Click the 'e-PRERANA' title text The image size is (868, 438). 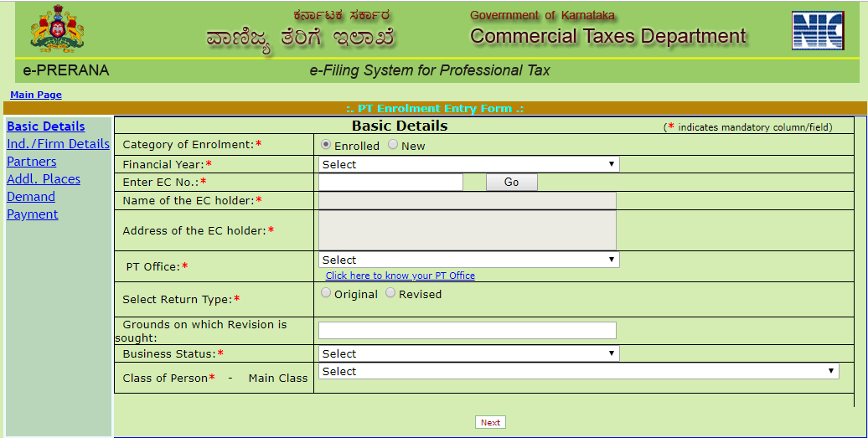pyautogui.click(x=66, y=71)
